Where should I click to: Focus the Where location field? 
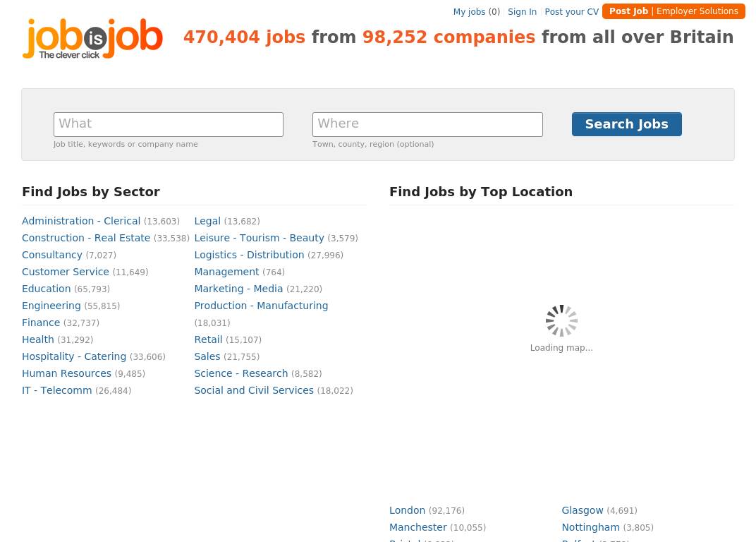click(427, 124)
